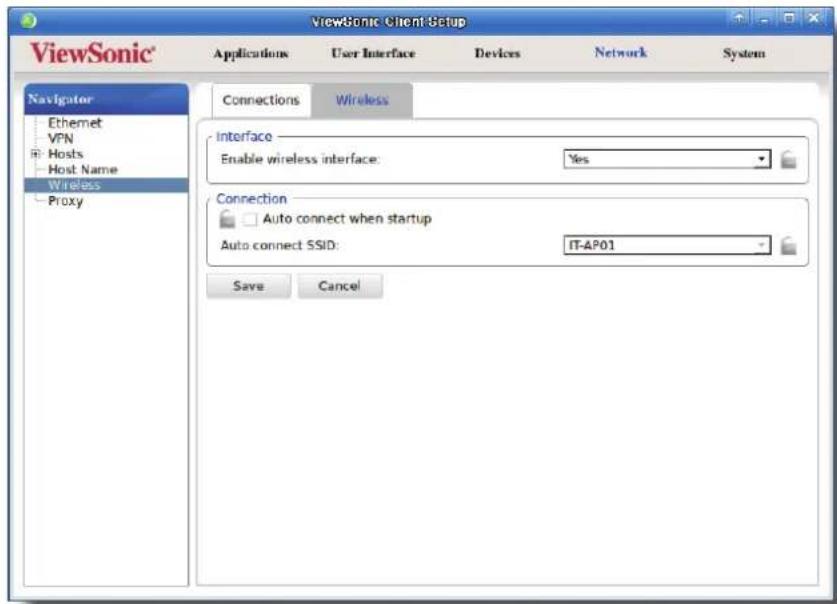
Task: Click the lock icon beside Auto connect SSID
Action: tap(788, 245)
